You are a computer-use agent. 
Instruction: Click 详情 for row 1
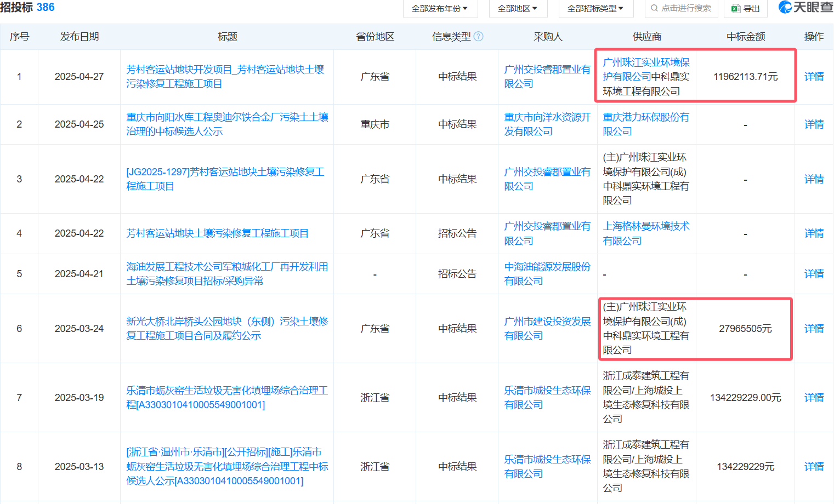(814, 77)
